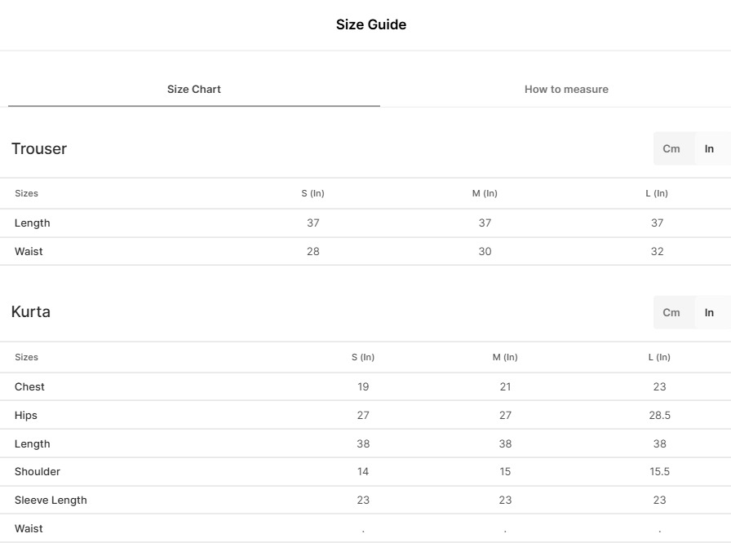
Task: Select the Kurta L (In) column header
Action: pos(659,357)
